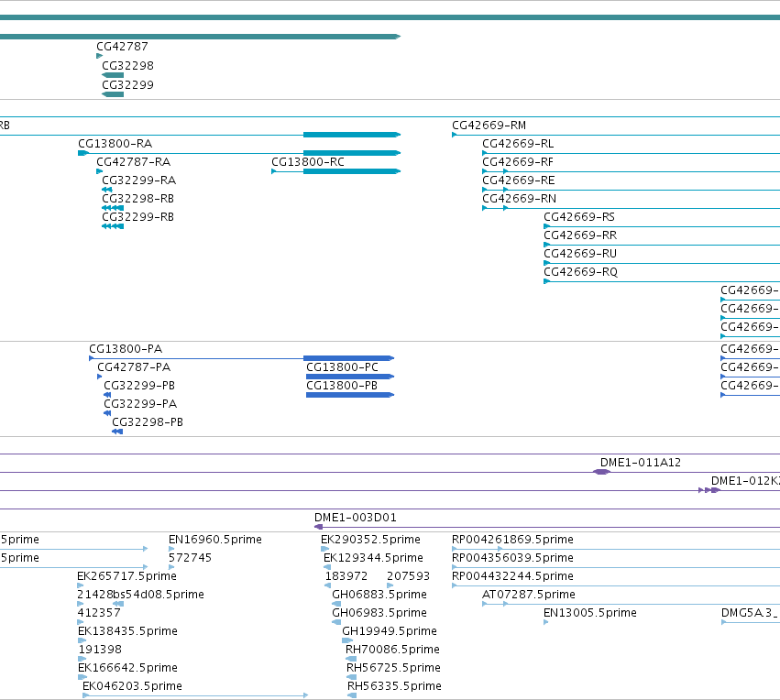The height and width of the screenshot is (700, 780).
Task: Select the AT07287.5prime EST label
Action: pyautogui.click(x=529, y=596)
